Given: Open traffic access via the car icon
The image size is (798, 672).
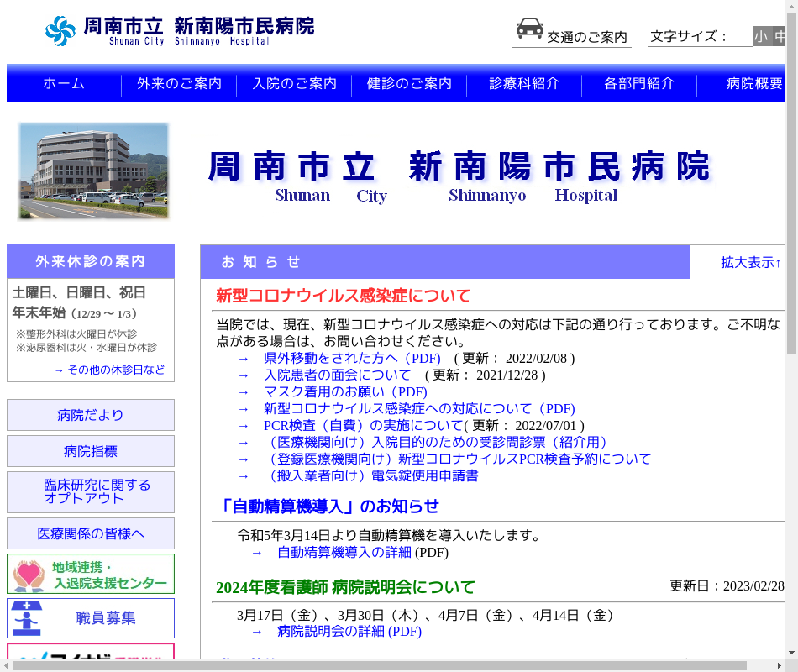Looking at the screenshot, I should click(x=529, y=29).
